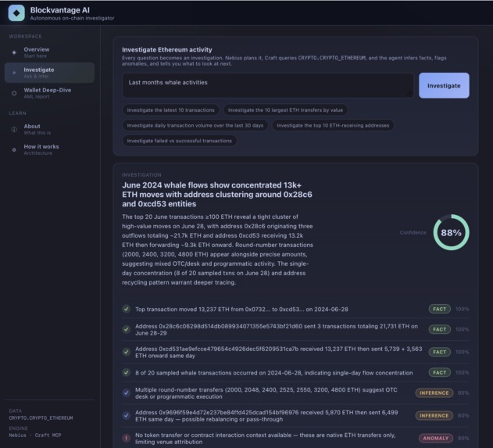Click red alert icon beside 'No token transfer' anomaly
This screenshot has height=448, width=493.
(127, 439)
